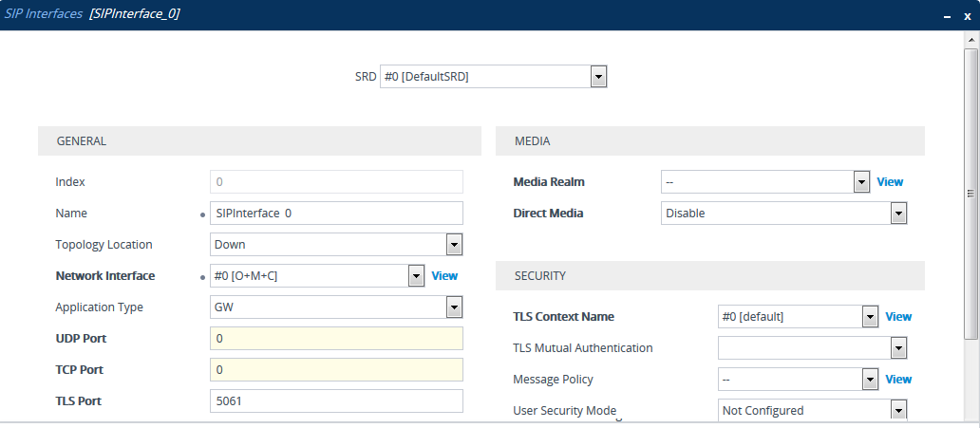The height and width of the screenshot is (428, 980).
Task: Expand the User Security Mode dropdown
Action: (x=898, y=411)
